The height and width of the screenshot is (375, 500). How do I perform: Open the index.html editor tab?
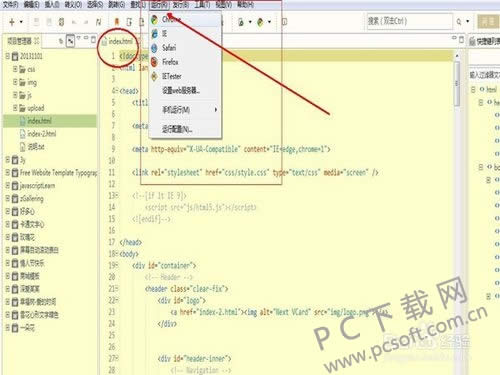117,41
